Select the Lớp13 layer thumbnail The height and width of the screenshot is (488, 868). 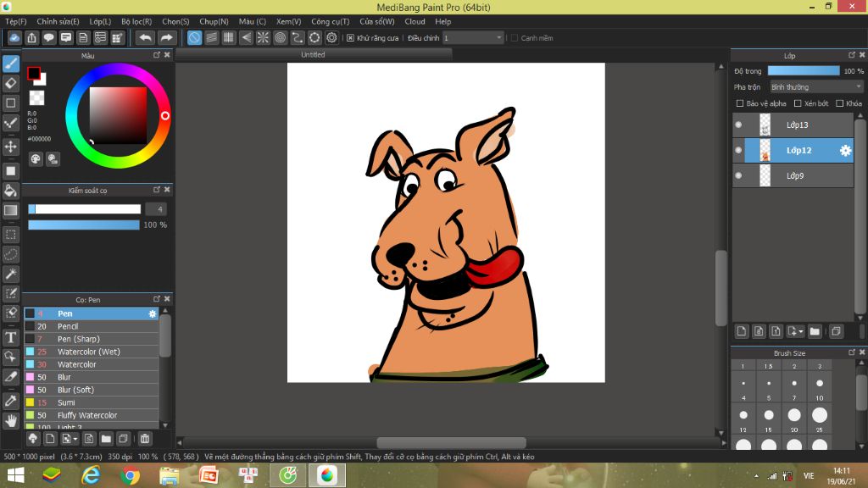tap(765, 125)
